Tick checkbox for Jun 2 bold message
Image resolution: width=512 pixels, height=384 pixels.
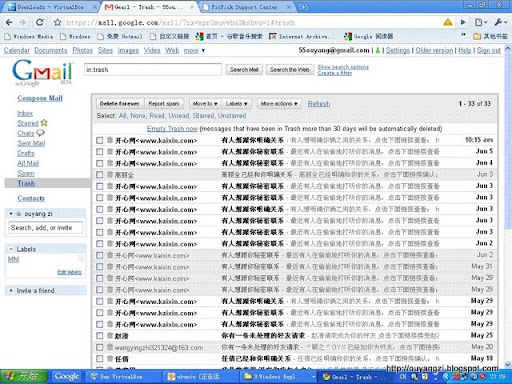click(99, 244)
